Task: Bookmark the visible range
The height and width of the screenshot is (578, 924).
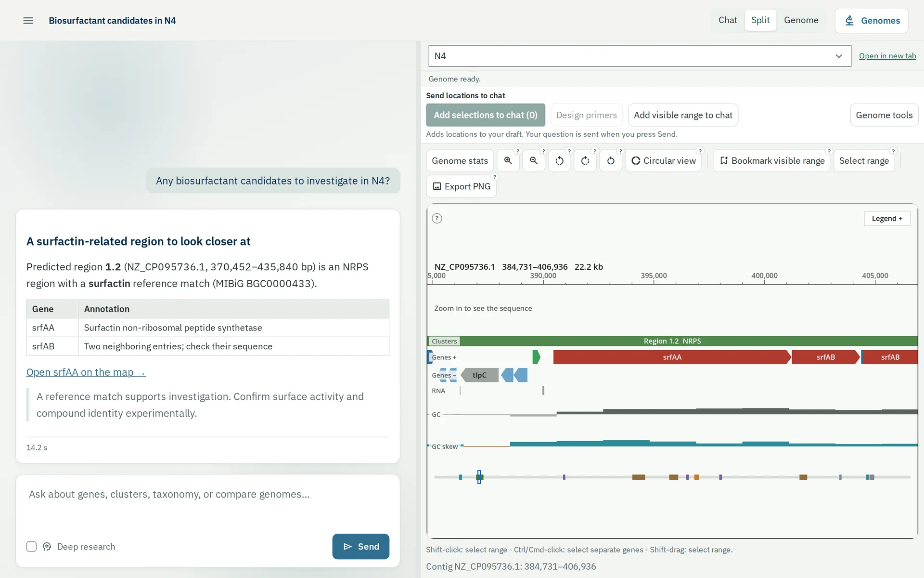Action: [x=772, y=161]
